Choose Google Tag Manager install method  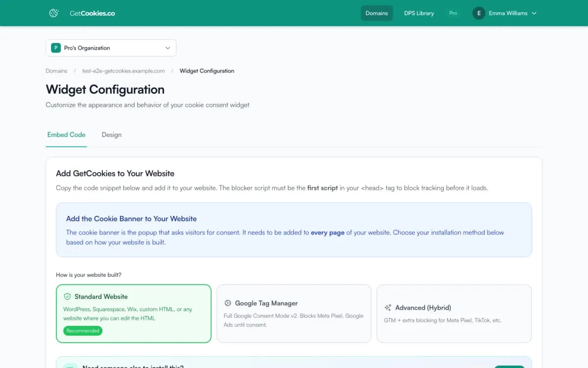294,314
